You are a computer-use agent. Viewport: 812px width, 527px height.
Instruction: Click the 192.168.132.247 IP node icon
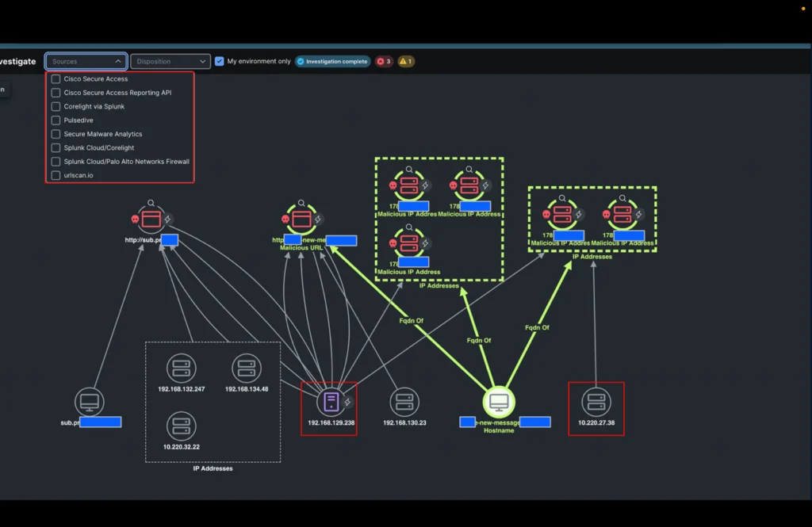[182, 369]
